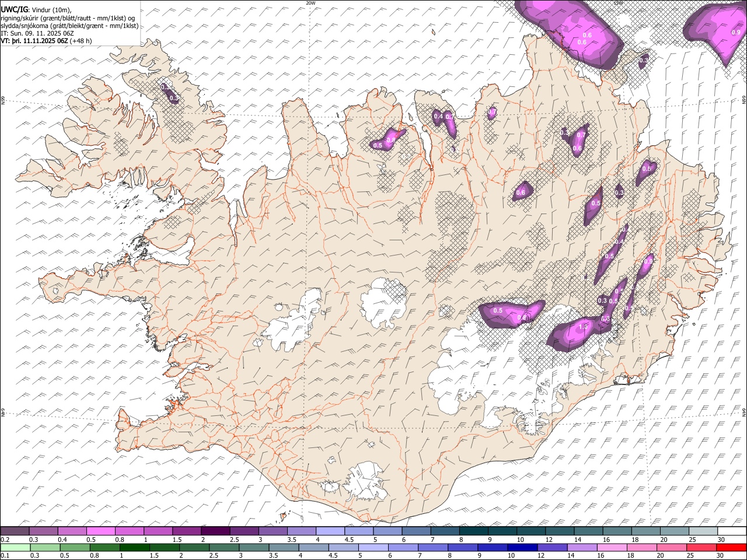Select violet 12 swatch, lower legend row
747x560 pixels.
coord(553,547)
